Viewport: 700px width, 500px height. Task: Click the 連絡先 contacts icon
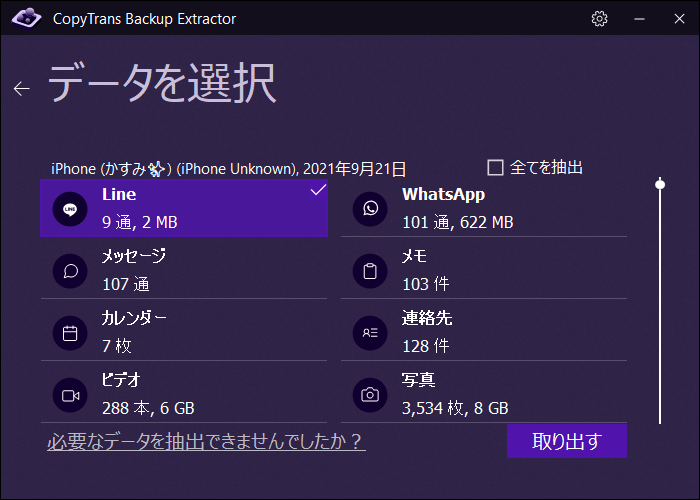click(x=370, y=333)
